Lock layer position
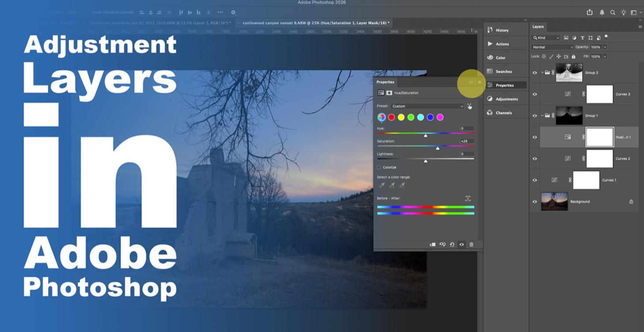 point(558,57)
